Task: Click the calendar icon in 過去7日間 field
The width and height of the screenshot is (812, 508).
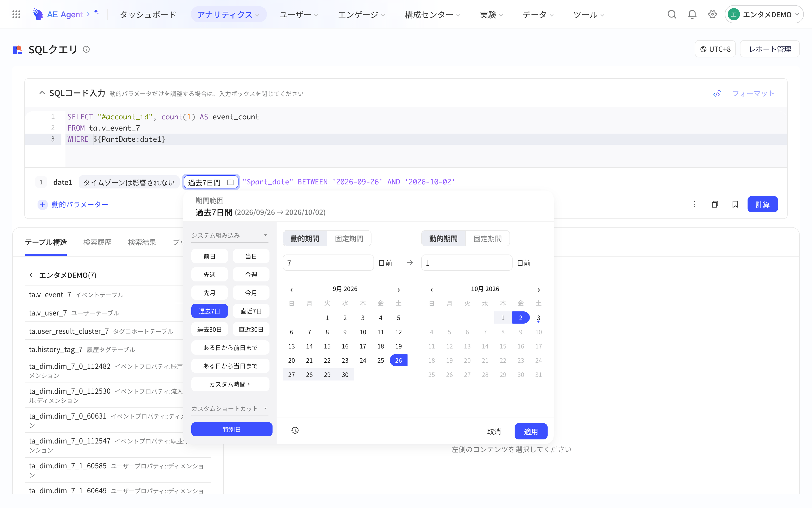Action: [230, 182]
